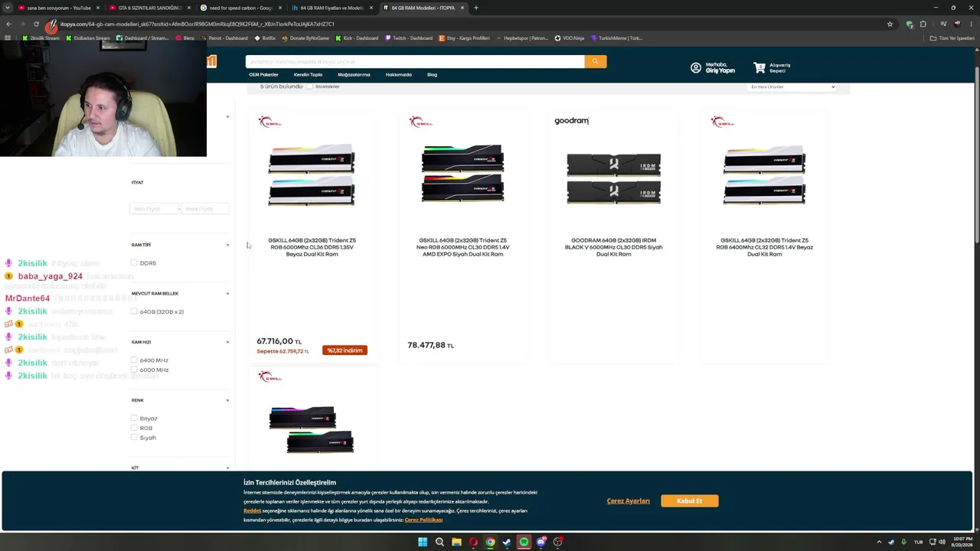Viewport: 980px width, 551px height.
Task: Open the BotRix bookmark
Action: [x=265, y=37]
